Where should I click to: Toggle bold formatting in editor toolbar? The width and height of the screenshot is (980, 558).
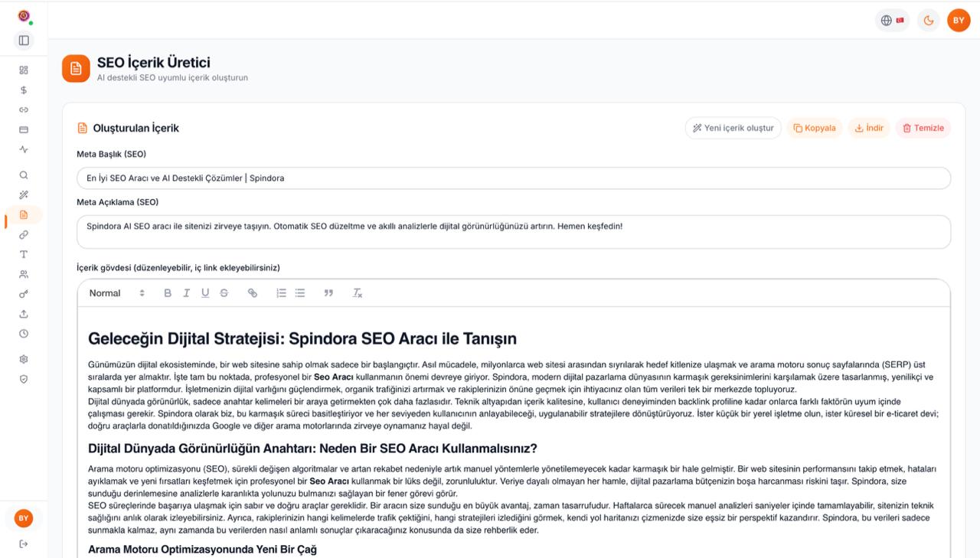tap(168, 293)
